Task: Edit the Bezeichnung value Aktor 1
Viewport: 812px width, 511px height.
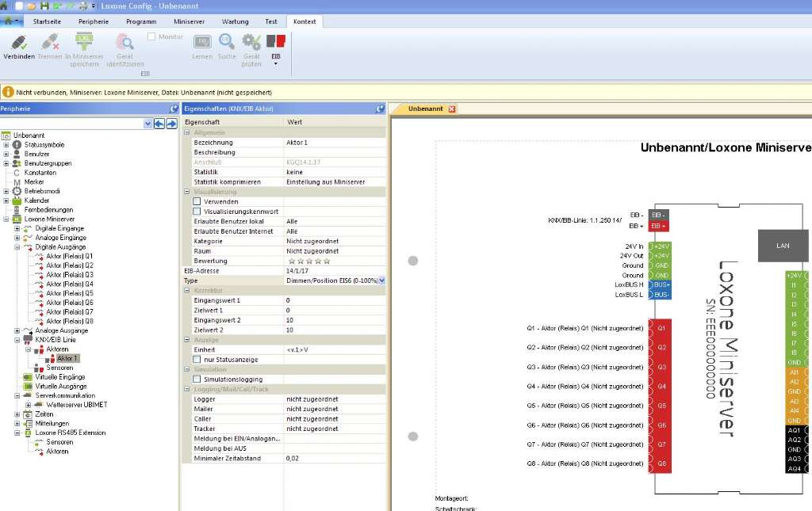Action: point(335,143)
